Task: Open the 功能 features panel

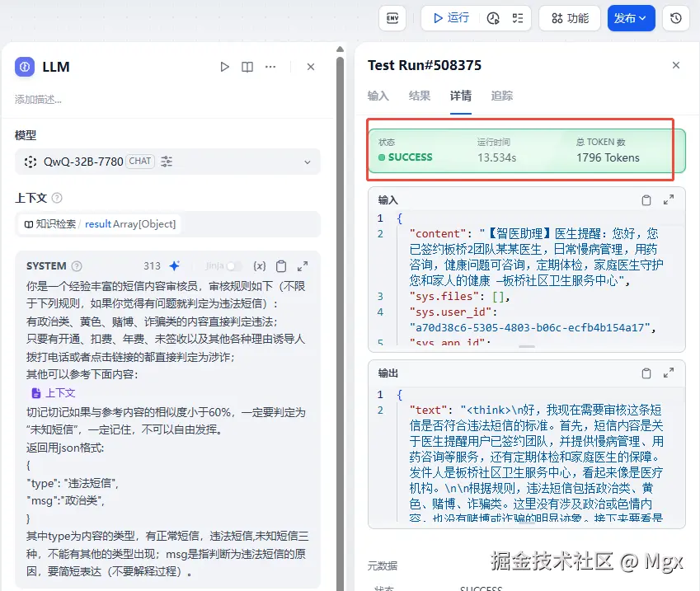Action: [x=569, y=17]
